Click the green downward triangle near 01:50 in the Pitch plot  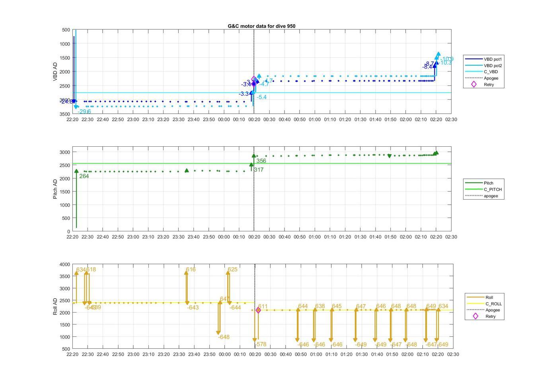tap(390, 156)
